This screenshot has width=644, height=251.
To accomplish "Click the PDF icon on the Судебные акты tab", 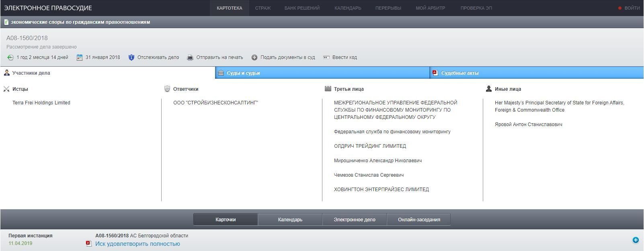I will (435, 73).
